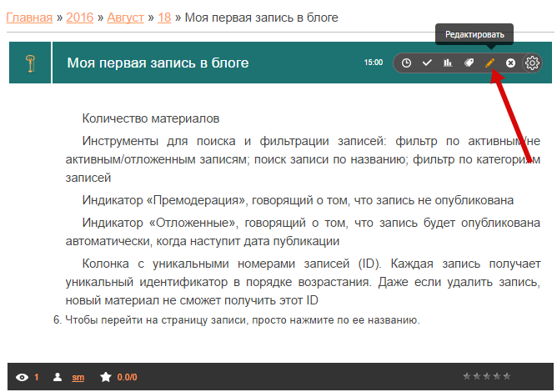This screenshot has width=557, height=392.
Task: Rate the post with the five-star widget
Action: (x=486, y=377)
